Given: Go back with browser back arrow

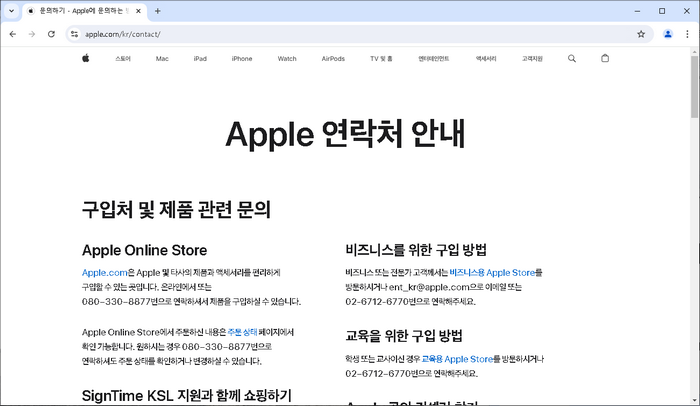Looking at the screenshot, I should point(12,34).
